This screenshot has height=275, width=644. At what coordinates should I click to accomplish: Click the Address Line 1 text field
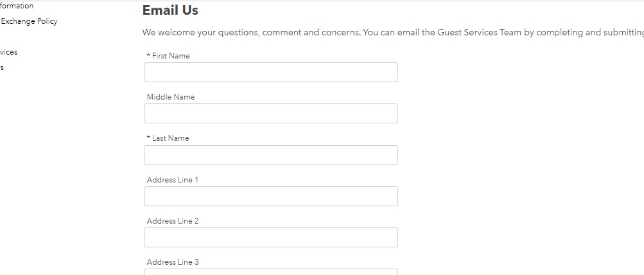point(271,196)
